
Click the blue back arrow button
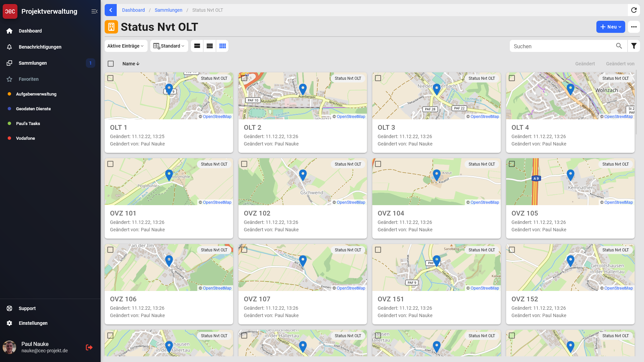(111, 10)
